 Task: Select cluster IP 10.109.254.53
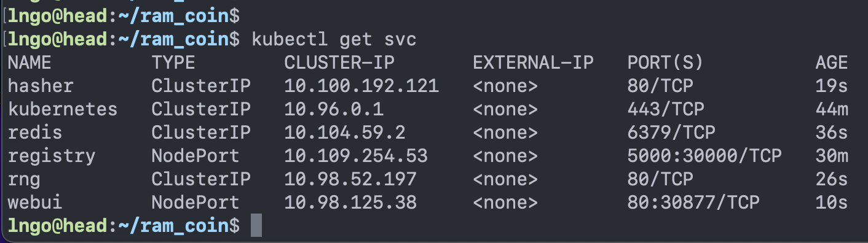[x=356, y=156]
